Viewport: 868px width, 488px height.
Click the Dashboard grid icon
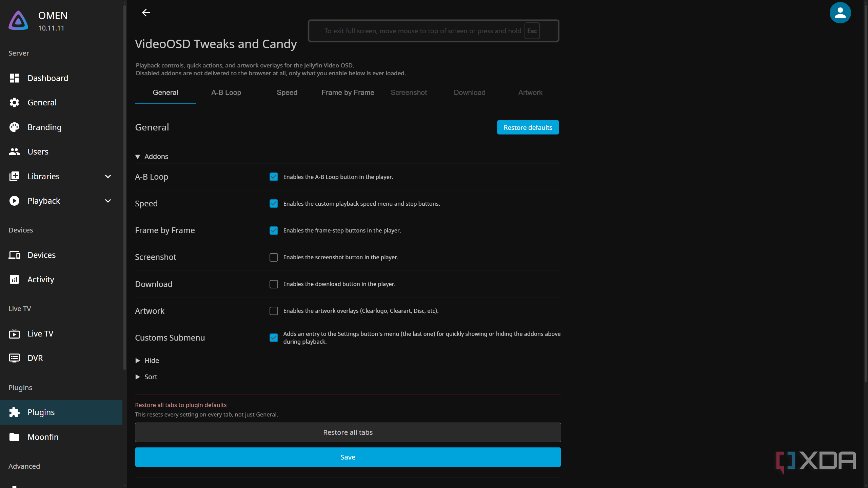(x=14, y=78)
